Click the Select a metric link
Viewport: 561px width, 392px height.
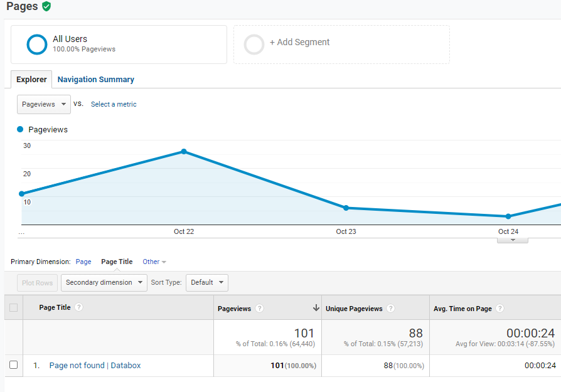(114, 104)
